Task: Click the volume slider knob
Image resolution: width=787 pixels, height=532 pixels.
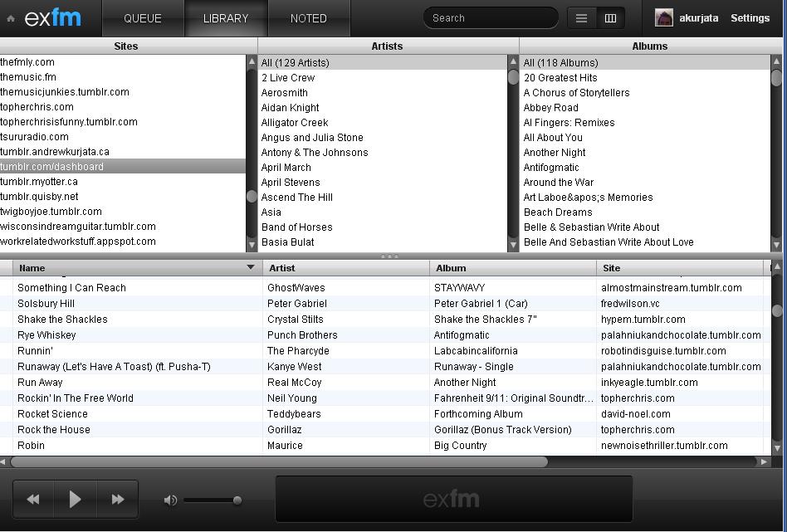Action: click(237, 500)
